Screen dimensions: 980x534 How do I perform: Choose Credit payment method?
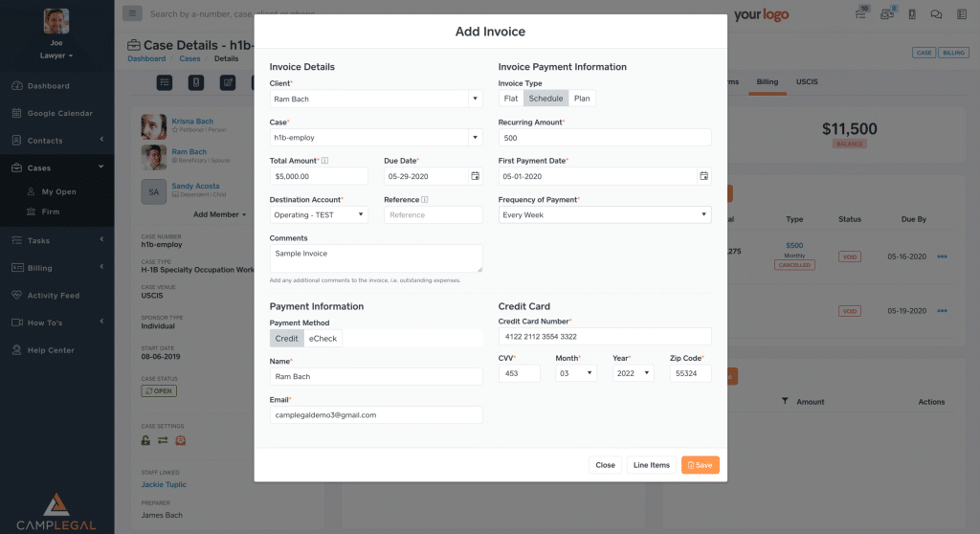point(287,338)
